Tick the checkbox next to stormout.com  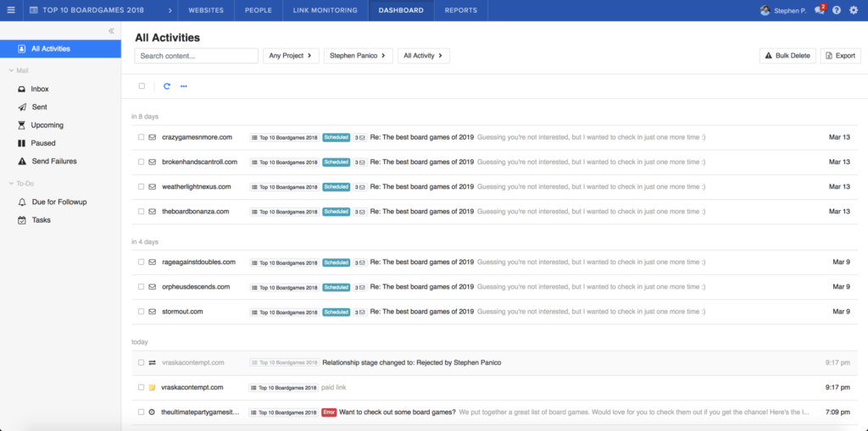click(142, 312)
